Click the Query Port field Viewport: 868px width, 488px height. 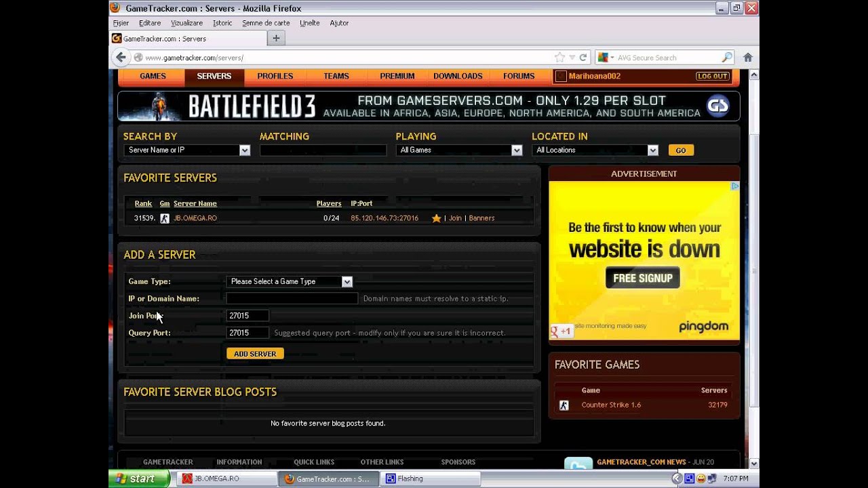click(x=248, y=333)
